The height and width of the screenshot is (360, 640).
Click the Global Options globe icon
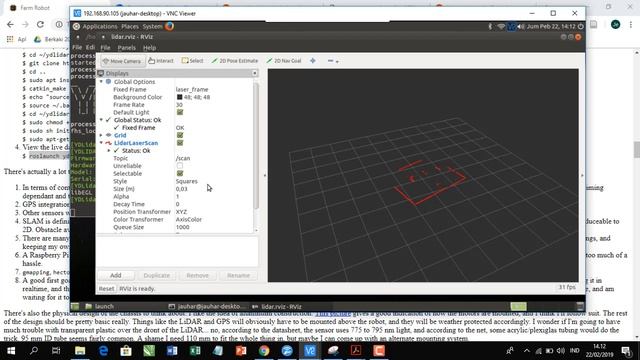(109, 82)
